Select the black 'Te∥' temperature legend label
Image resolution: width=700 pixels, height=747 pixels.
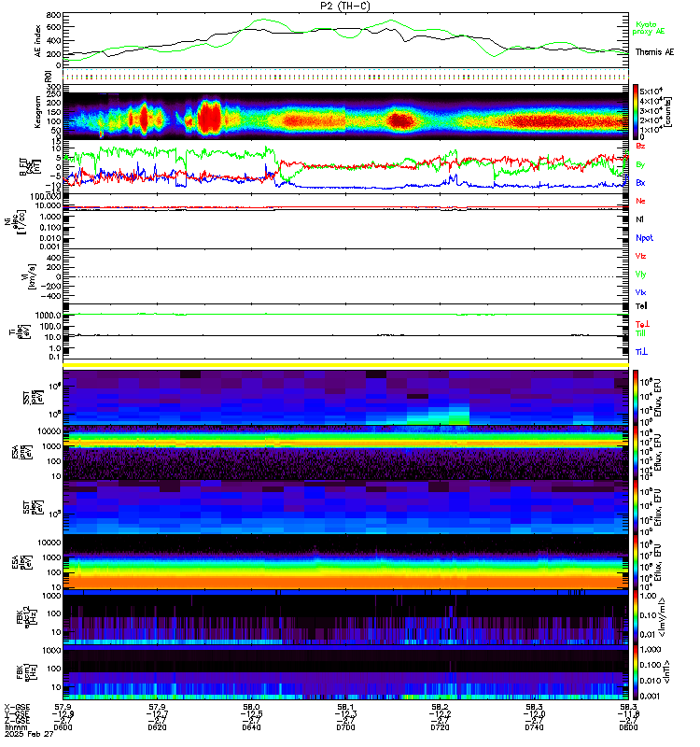pos(641,306)
